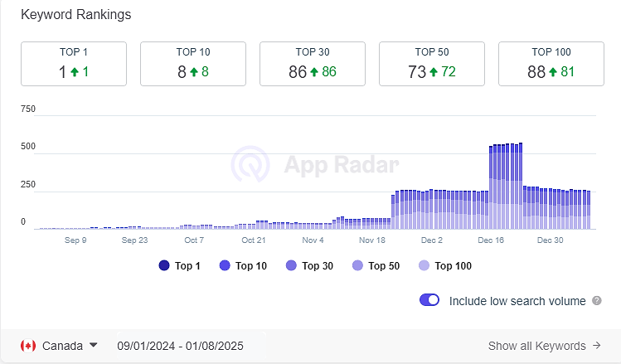The width and height of the screenshot is (621, 364).
Task: Click the Top 100 legend color dot
Action: coord(424,266)
